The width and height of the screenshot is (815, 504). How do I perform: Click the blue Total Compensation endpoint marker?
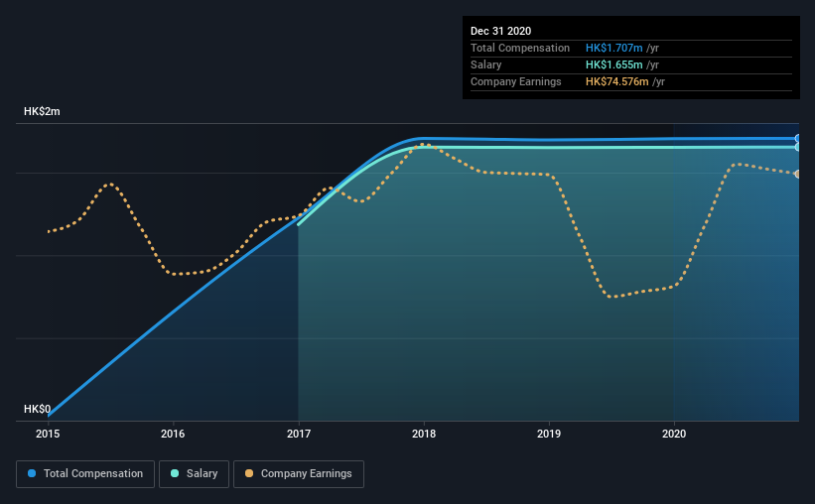[x=797, y=138]
